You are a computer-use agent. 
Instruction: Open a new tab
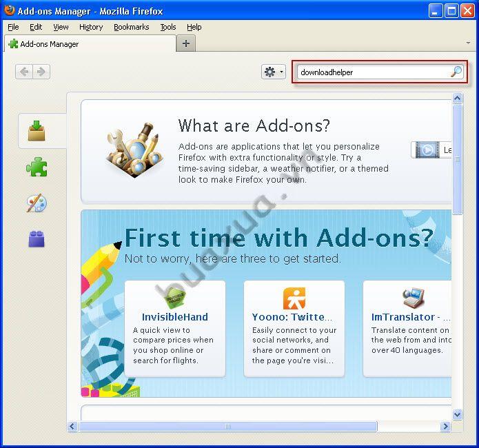tap(186, 43)
